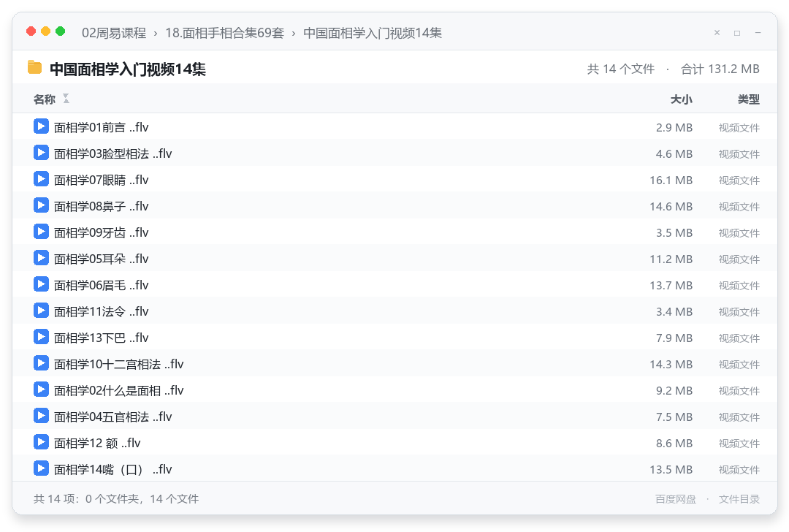Click the 文件目录 link in the footer
The image size is (789, 532).
[739, 499]
